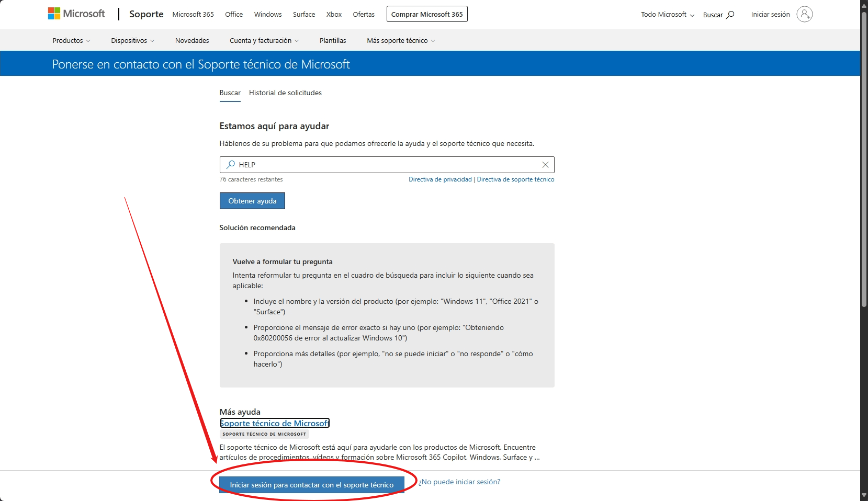Click the Microsoft logo
The width and height of the screenshot is (868, 501).
pyautogui.click(x=76, y=14)
